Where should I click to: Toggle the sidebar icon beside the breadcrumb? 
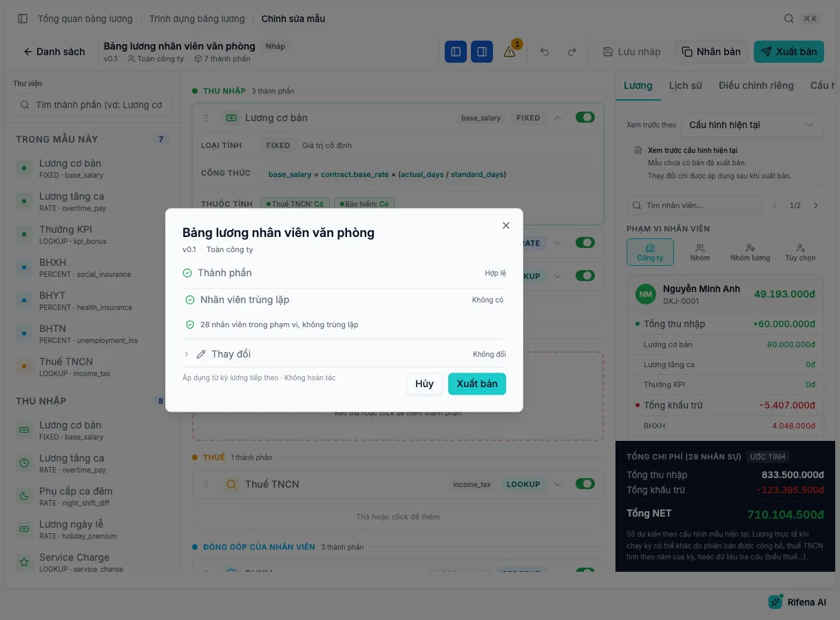[x=23, y=19]
